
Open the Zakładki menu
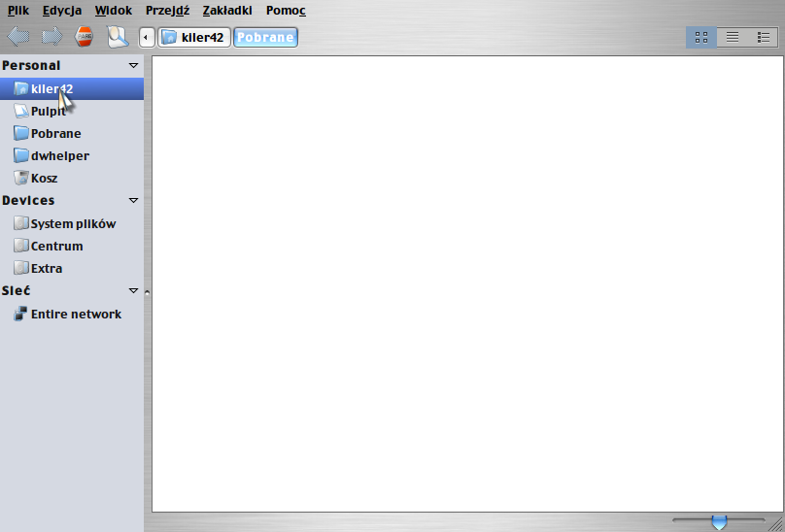227,11
